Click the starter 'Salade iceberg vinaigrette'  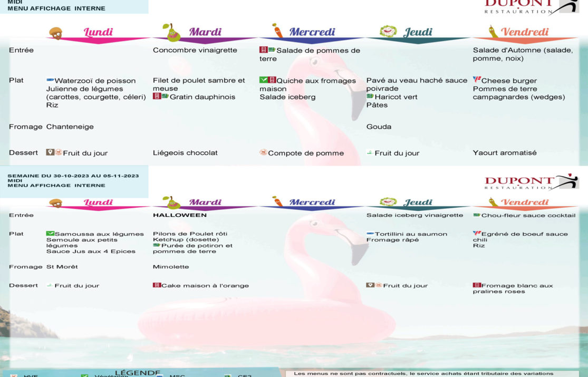click(x=415, y=215)
